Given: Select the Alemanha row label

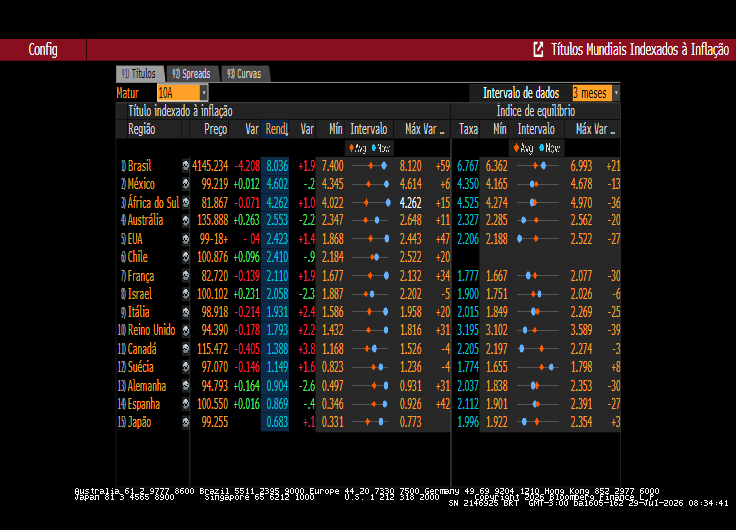Looking at the screenshot, I should [x=146, y=385].
